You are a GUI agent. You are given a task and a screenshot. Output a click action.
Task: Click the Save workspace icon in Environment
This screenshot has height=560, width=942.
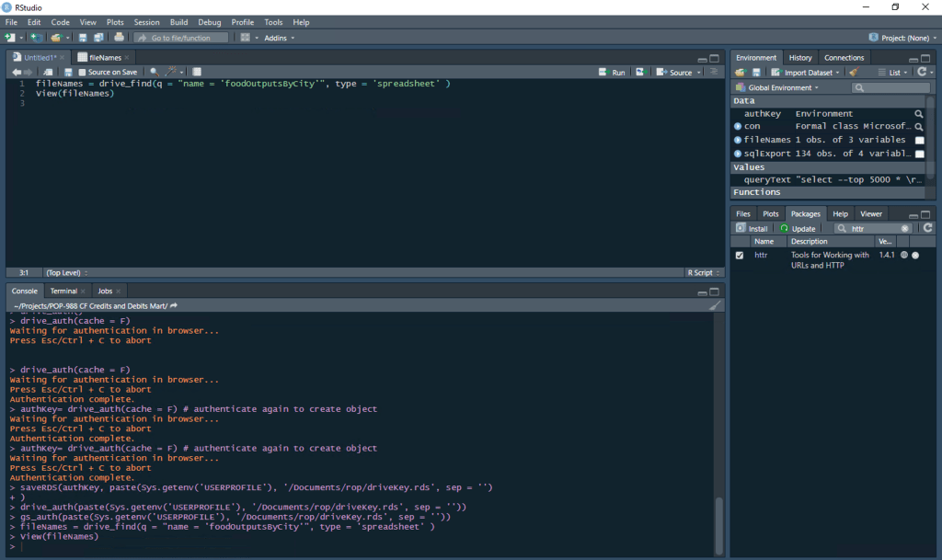pyautogui.click(x=756, y=72)
